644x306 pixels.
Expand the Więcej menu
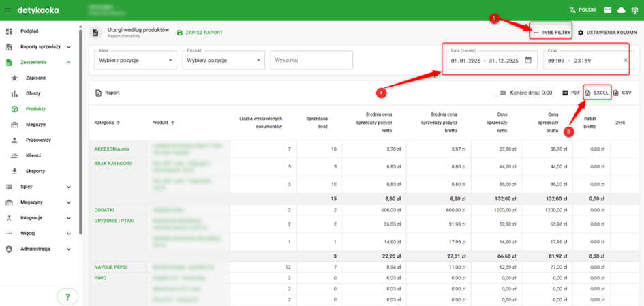pyautogui.click(x=69, y=234)
